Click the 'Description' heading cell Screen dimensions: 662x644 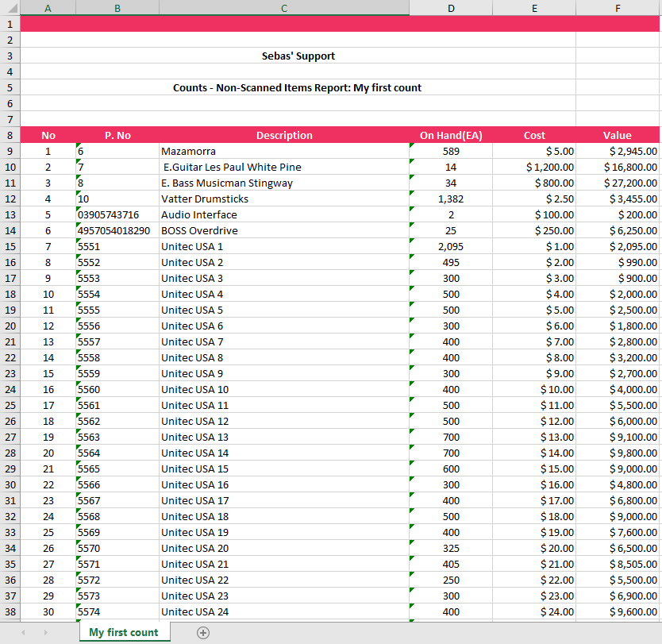pos(284,135)
